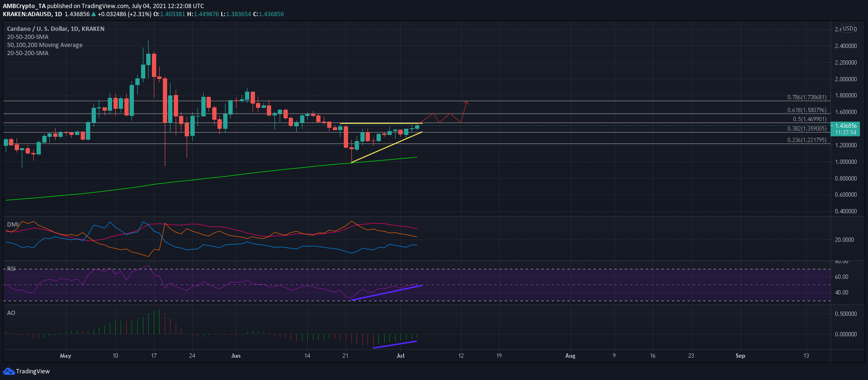Select the 0.382(1.359005) Fibonacci label
868x380 pixels.
(x=807, y=129)
